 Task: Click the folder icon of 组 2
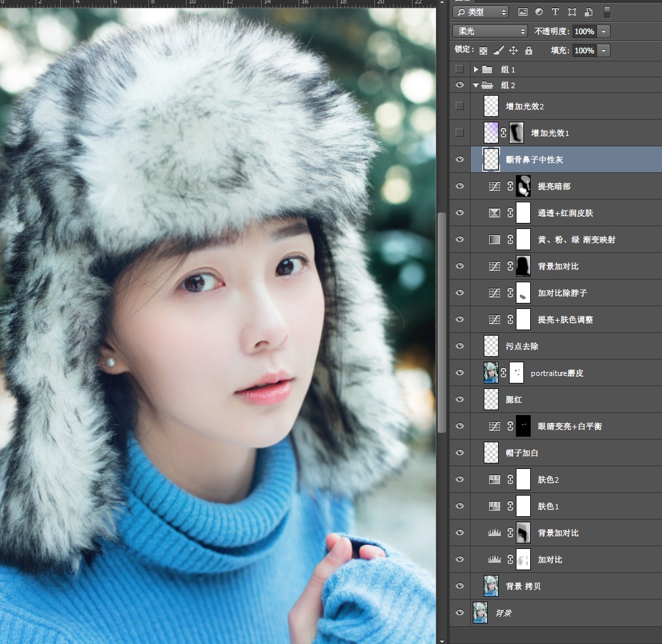point(488,85)
